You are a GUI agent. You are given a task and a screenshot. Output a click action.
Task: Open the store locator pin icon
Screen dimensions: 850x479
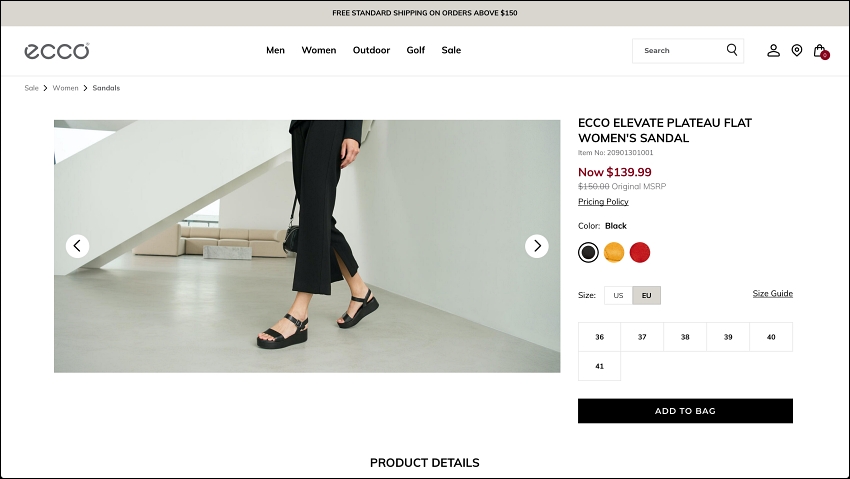pyautogui.click(x=797, y=50)
